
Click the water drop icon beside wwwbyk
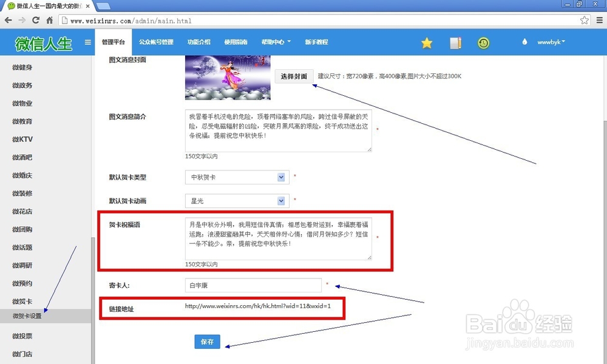pos(523,42)
